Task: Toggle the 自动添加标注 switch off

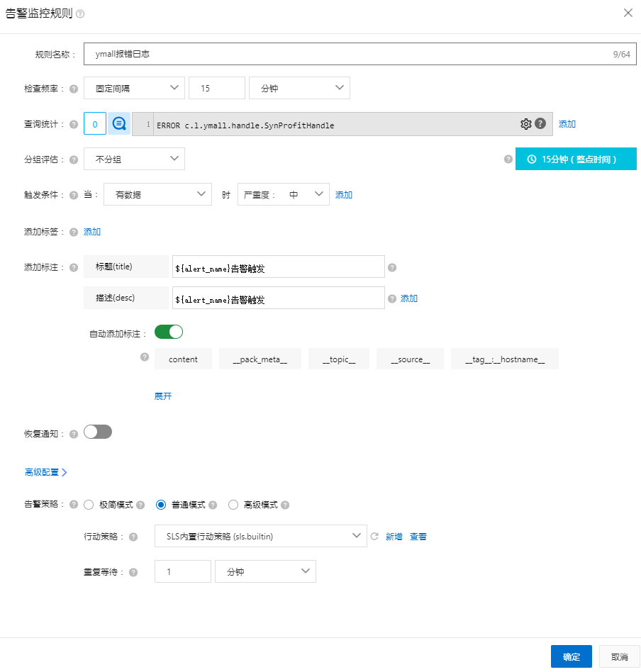Action: click(169, 332)
